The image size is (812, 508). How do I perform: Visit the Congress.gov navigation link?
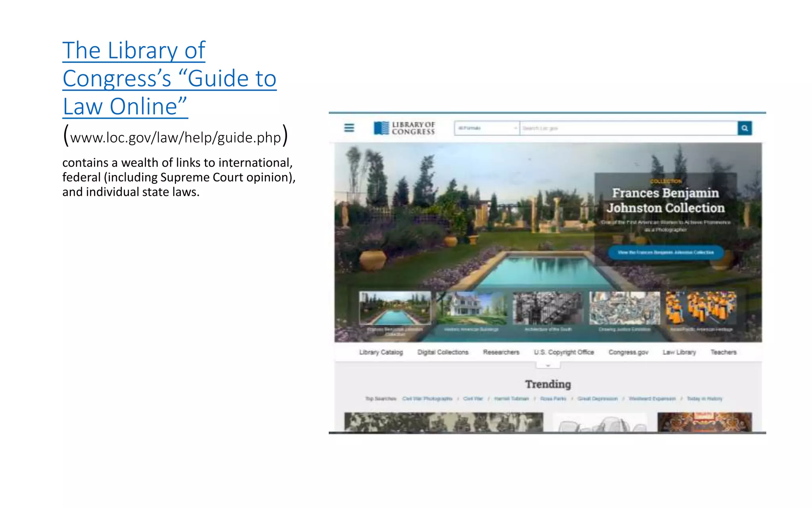[x=628, y=352]
